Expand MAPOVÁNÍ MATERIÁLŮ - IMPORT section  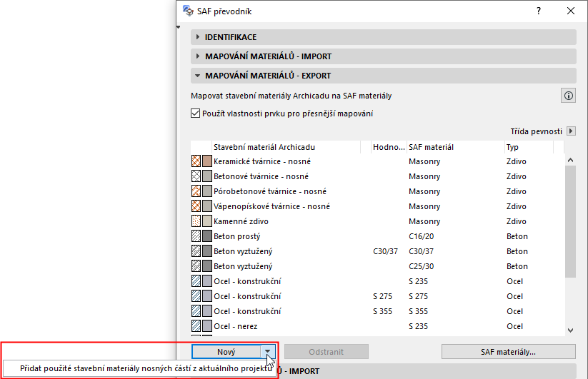[383, 56]
